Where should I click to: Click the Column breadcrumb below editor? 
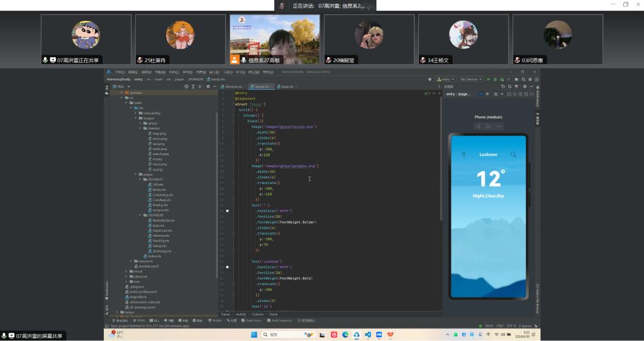(x=258, y=314)
